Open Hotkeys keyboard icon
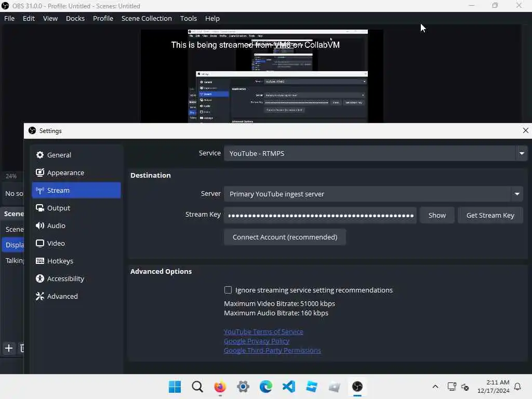532x399 pixels. coord(39,261)
